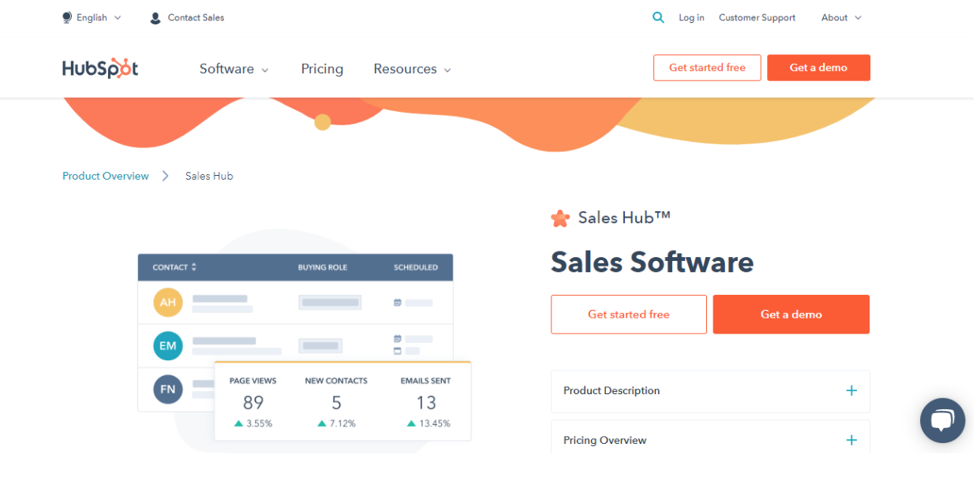Click the PAGE VIEWS value 89
Screen dimensions: 980x503
tap(253, 403)
